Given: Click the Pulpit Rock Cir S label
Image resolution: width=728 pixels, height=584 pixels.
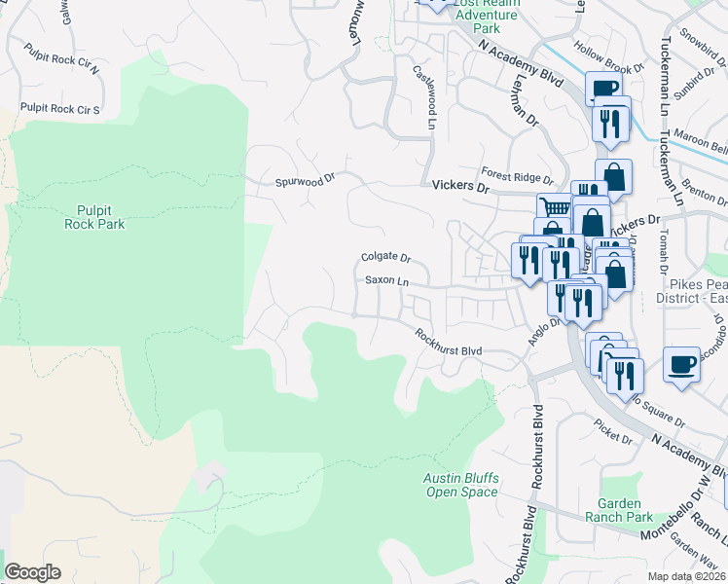Looking at the screenshot, I should coord(60,109).
